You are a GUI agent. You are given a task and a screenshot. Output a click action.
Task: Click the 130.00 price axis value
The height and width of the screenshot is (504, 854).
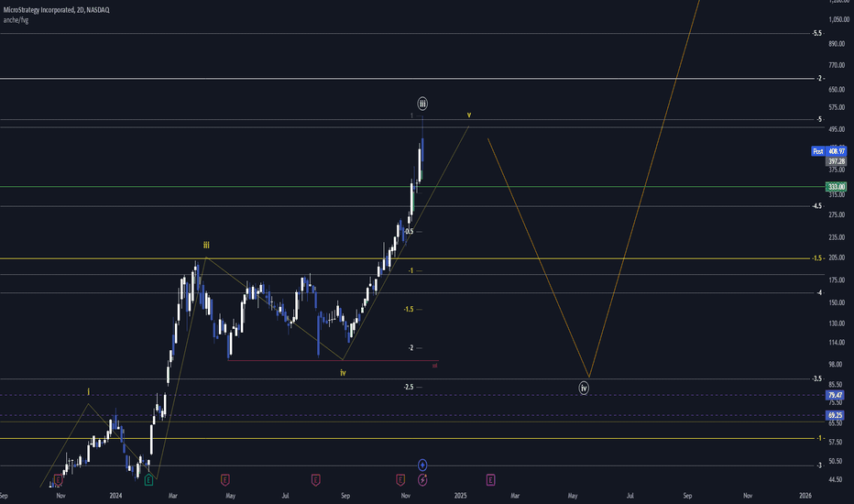837,323
